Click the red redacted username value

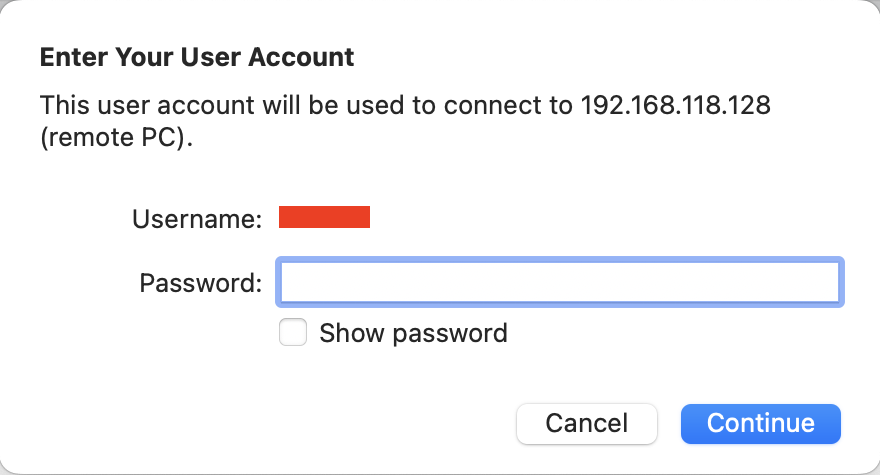(x=324, y=217)
